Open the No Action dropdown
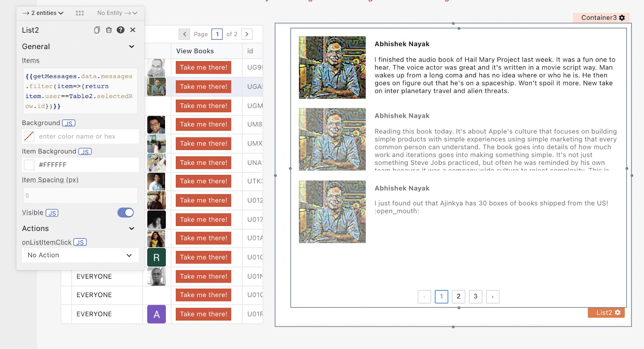 click(x=80, y=255)
